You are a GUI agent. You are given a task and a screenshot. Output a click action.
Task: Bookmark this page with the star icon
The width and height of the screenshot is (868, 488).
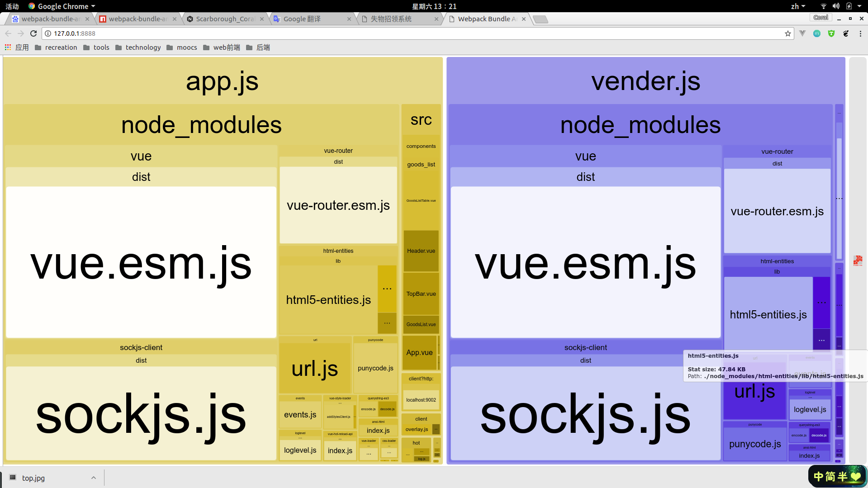click(x=788, y=33)
